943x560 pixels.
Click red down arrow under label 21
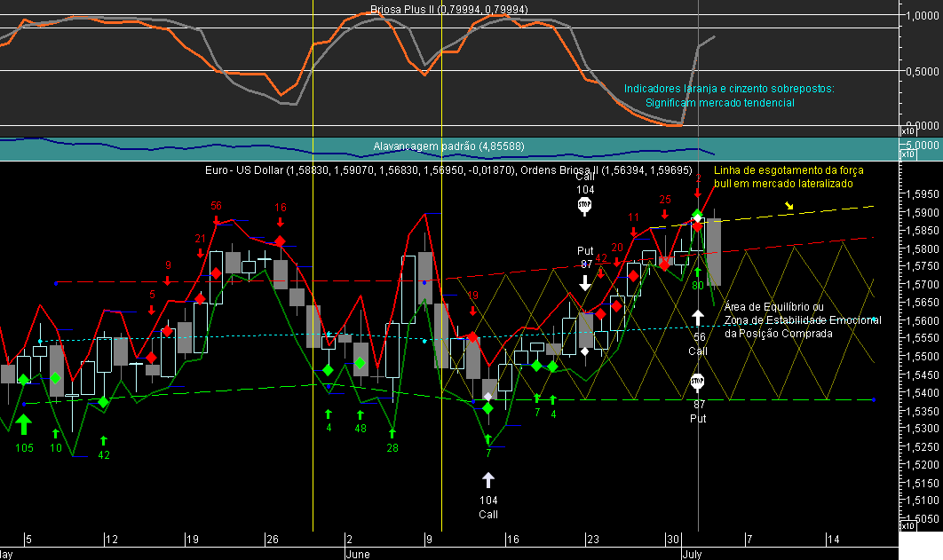point(201,253)
